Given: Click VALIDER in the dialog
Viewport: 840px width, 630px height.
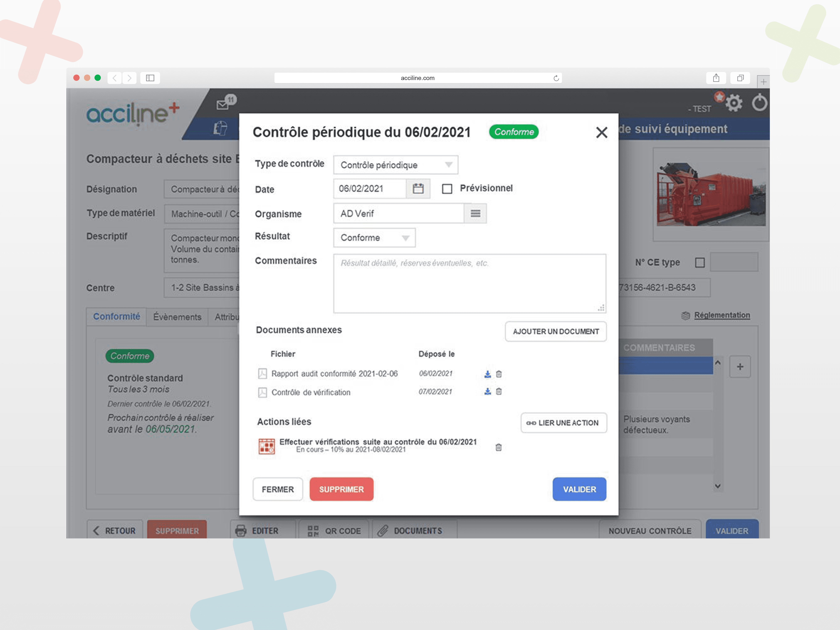Looking at the screenshot, I should (579, 489).
